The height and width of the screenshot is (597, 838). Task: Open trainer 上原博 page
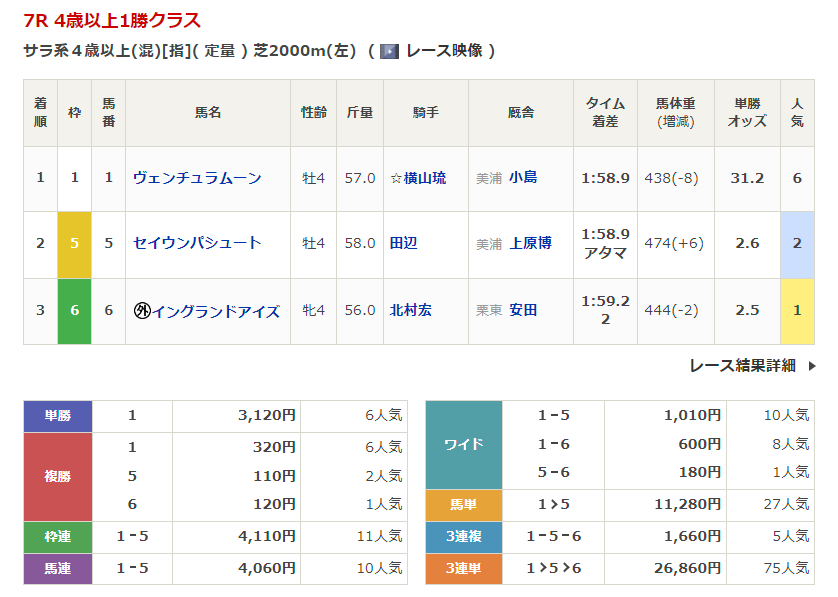click(x=530, y=243)
